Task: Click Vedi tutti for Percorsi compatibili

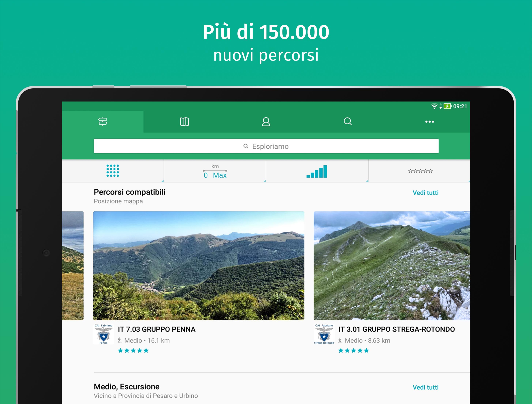Action: [425, 193]
